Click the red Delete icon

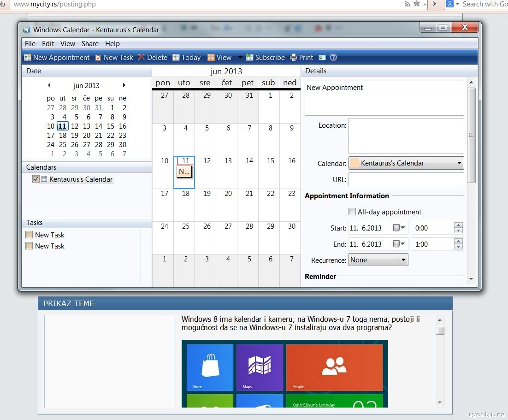coord(141,57)
